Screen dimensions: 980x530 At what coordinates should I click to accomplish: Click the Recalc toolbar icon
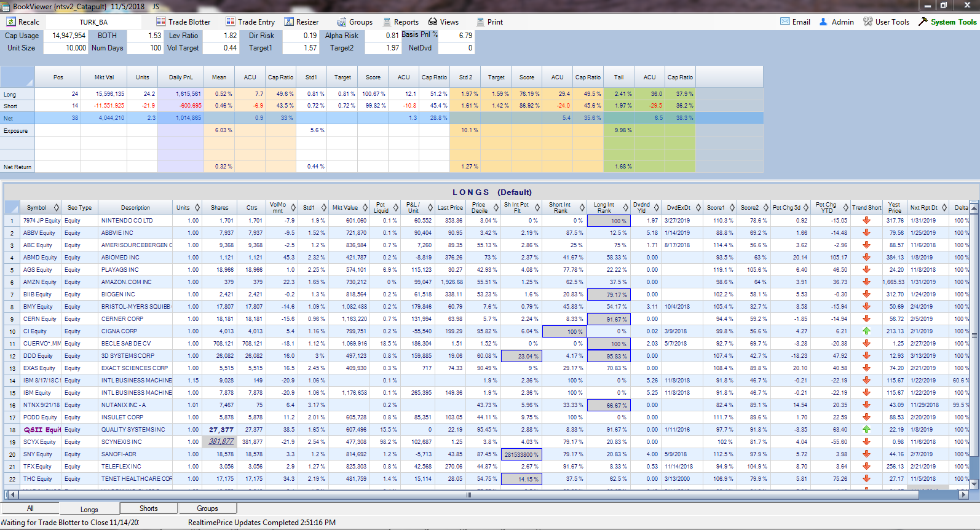[x=11, y=22]
